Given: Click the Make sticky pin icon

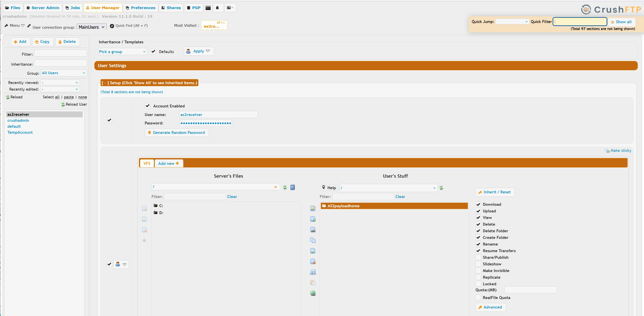Looking at the screenshot, I should (x=607, y=150).
